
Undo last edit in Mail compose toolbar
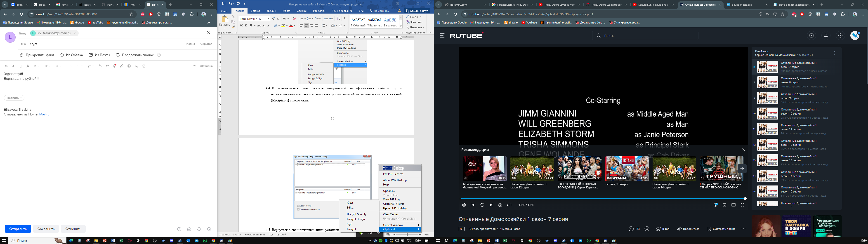(x=100, y=66)
